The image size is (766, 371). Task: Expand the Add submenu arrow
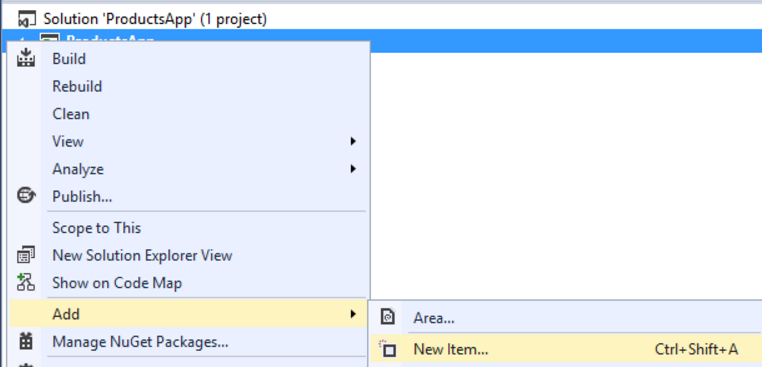click(353, 314)
